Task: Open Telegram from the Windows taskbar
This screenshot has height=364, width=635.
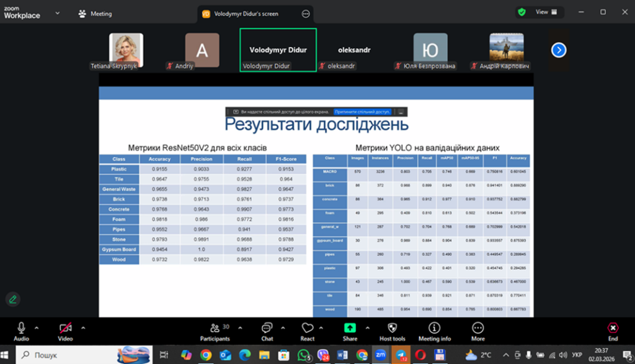Action: point(401,355)
